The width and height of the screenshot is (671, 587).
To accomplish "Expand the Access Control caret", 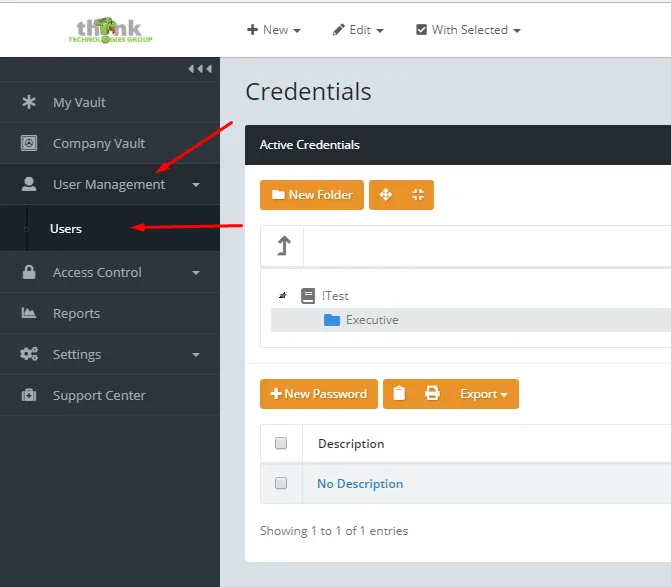I will click(196, 273).
